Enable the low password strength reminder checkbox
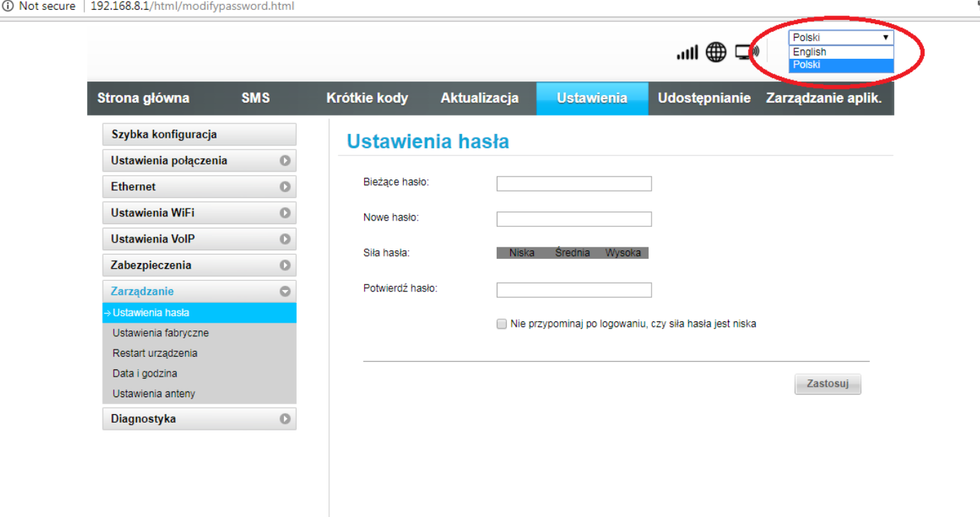980x517 pixels. point(501,323)
